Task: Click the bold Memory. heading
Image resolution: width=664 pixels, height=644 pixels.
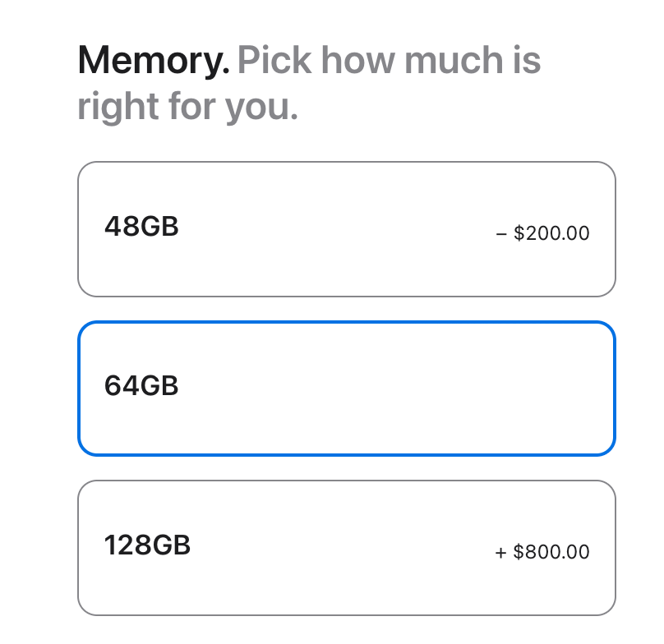Action: 154,61
